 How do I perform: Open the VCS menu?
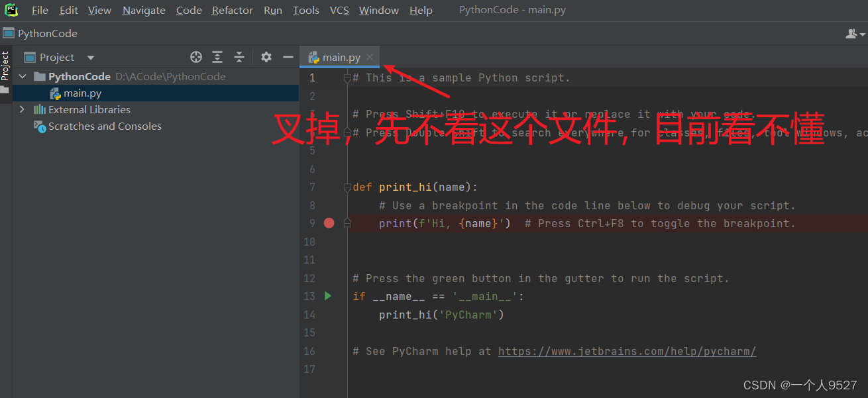pos(339,11)
